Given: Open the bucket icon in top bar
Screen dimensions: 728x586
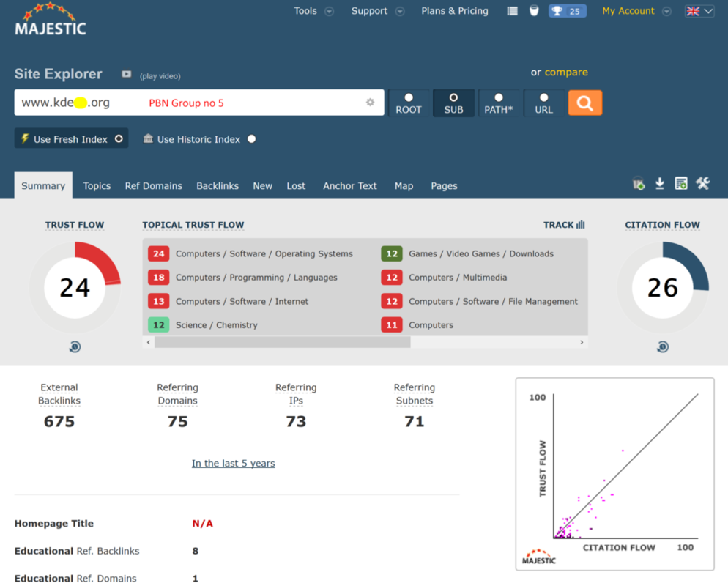Looking at the screenshot, I should click(534, 11).
